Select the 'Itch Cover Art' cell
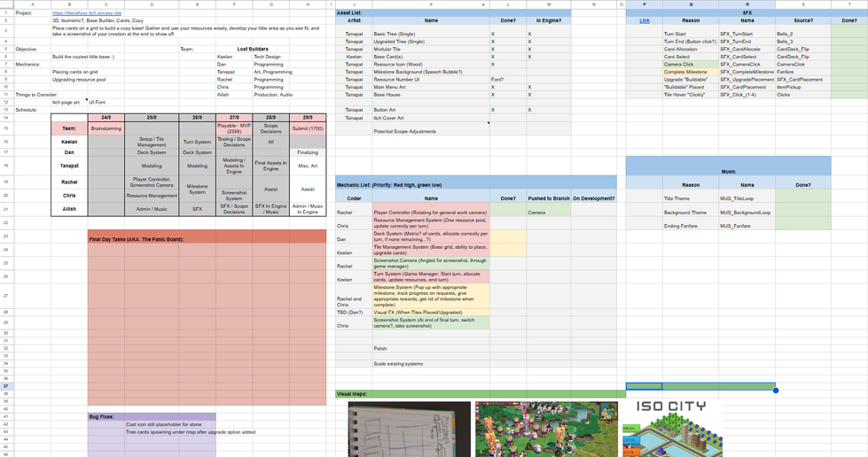Image resolution: width=868 pixels, height=457 pixels. pos(431,118)
